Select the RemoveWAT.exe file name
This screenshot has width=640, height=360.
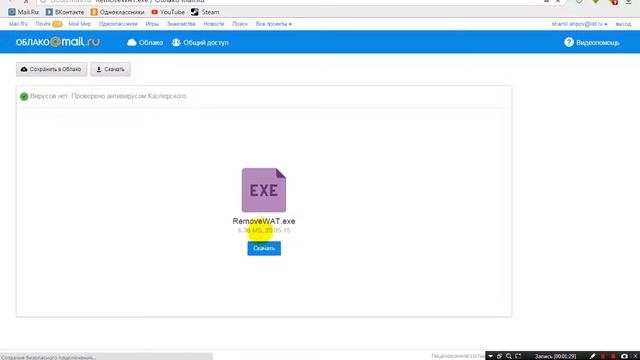(264, 221)
